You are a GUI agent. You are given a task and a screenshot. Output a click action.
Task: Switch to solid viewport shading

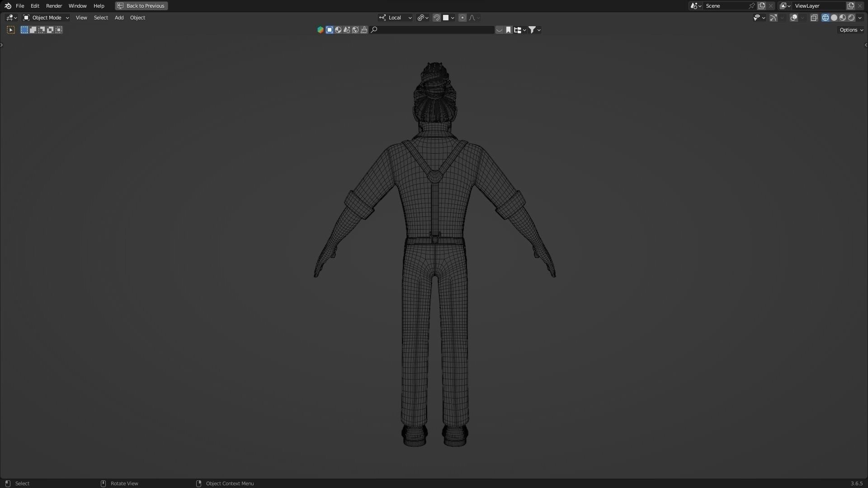[834, 18]
